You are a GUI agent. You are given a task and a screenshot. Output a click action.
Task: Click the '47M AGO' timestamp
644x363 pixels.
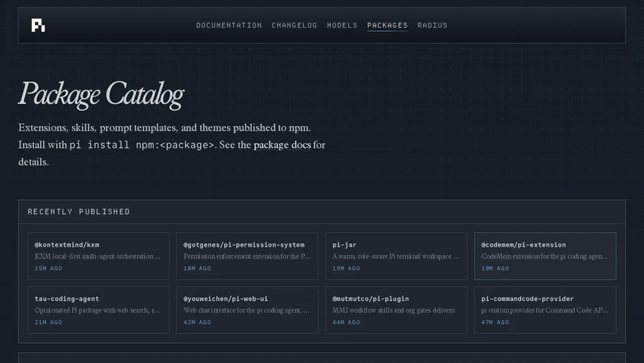click(495, 322)
